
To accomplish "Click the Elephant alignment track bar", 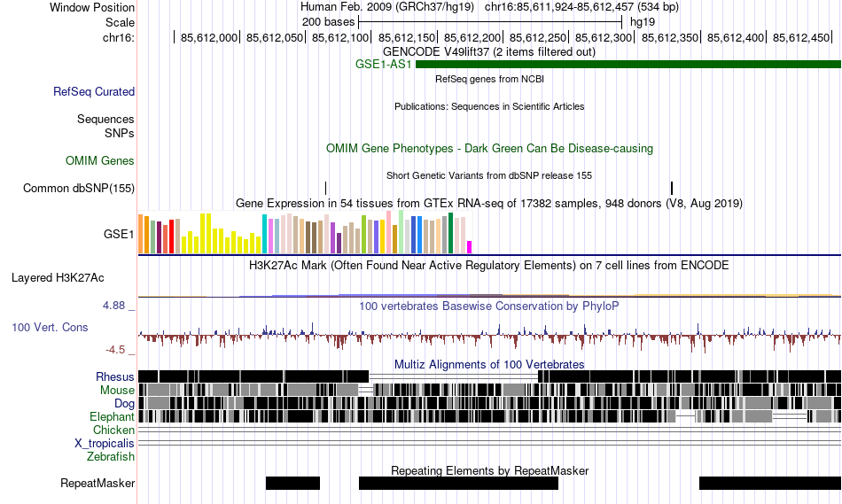I will (489, 416).
